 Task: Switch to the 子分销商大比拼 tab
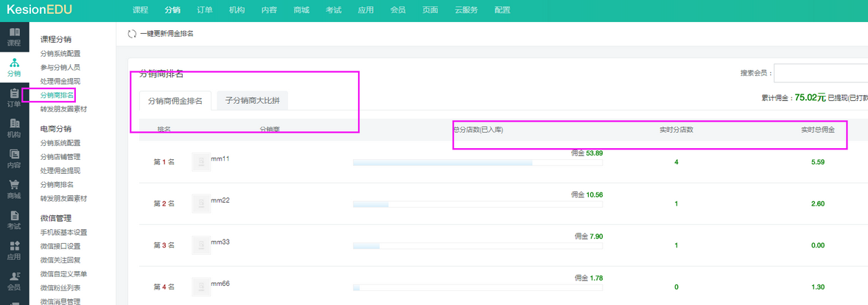[252, 100]
